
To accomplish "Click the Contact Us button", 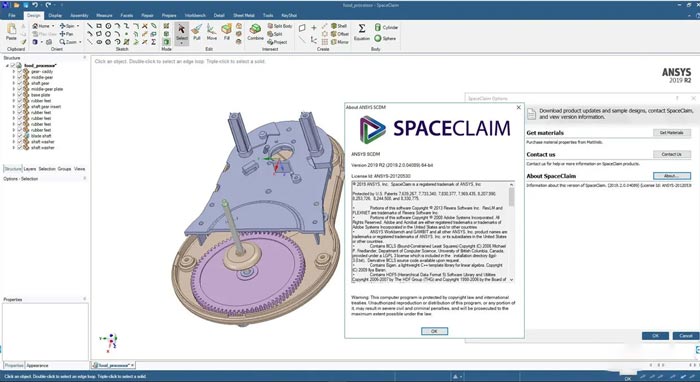I will [x=671, y=154].
